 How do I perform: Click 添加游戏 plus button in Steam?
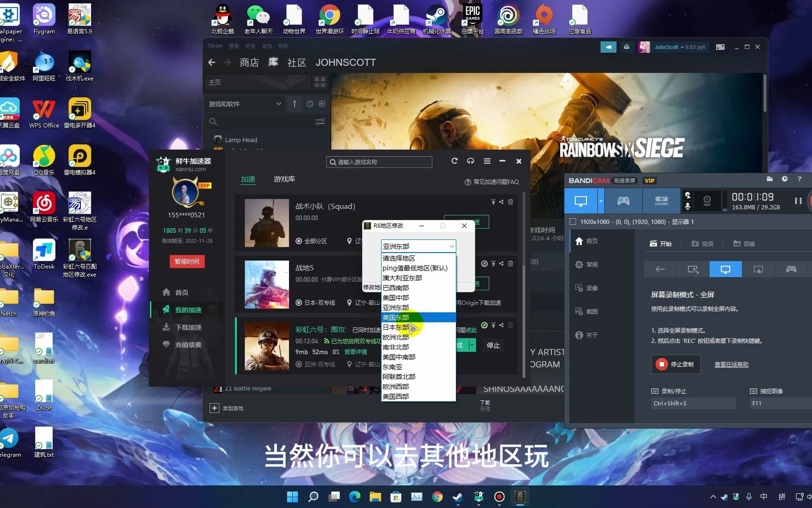tap(214, 408)
